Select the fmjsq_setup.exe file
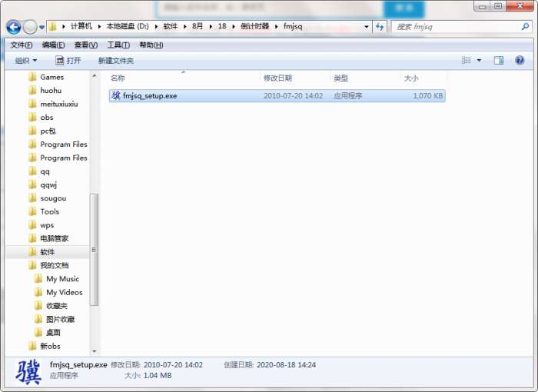538x392 pixels. point(277,96)
